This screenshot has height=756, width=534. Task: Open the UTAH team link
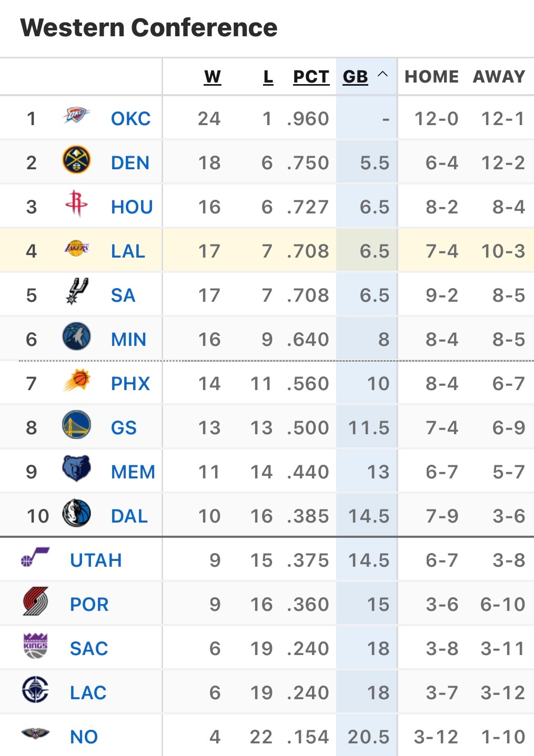click(x=96, y=560)
